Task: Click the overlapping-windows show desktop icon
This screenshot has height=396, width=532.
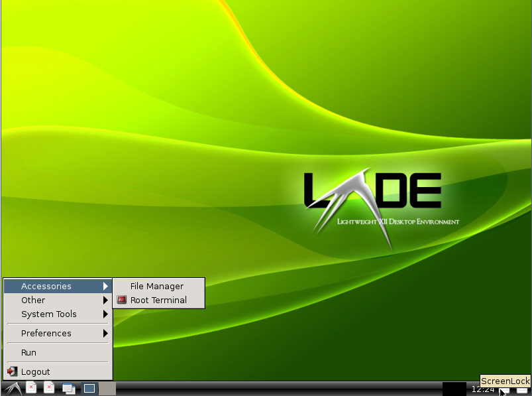Action: click(x=69, y=389)
